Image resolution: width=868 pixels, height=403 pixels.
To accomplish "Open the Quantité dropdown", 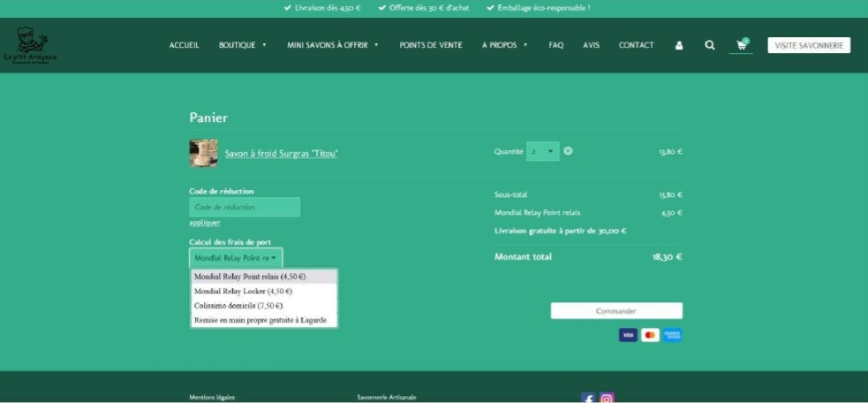I will tap(542, 151).
